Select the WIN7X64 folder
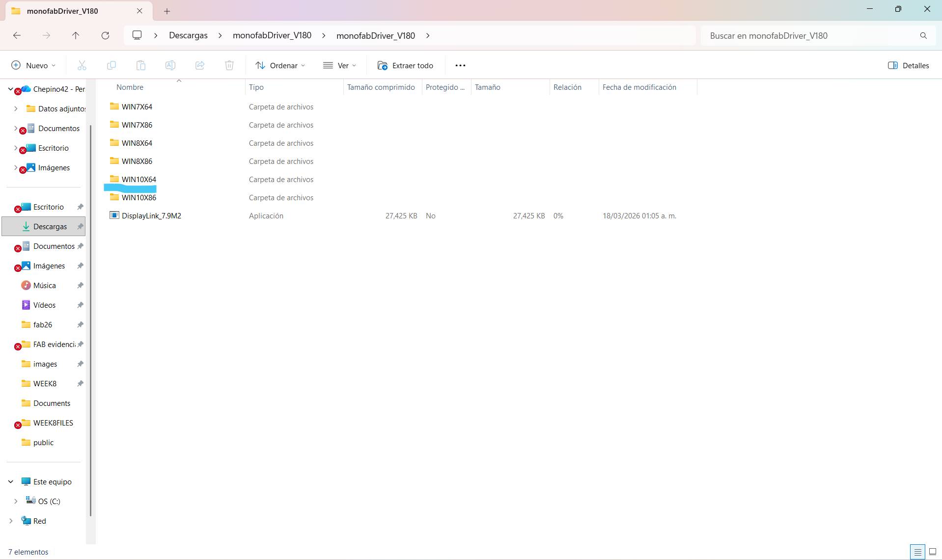The height and width of the screenshot is (560, 942). click(137, 107)
